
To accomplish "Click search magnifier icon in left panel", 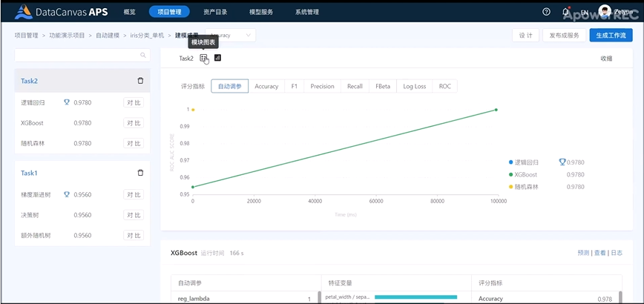I will click(x=143, y=55).
